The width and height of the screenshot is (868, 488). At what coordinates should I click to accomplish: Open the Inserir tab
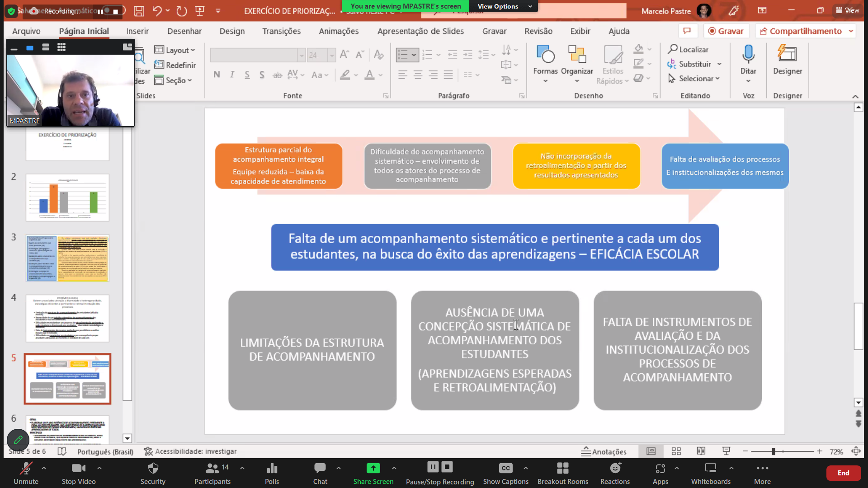click(x=137, y=31)
